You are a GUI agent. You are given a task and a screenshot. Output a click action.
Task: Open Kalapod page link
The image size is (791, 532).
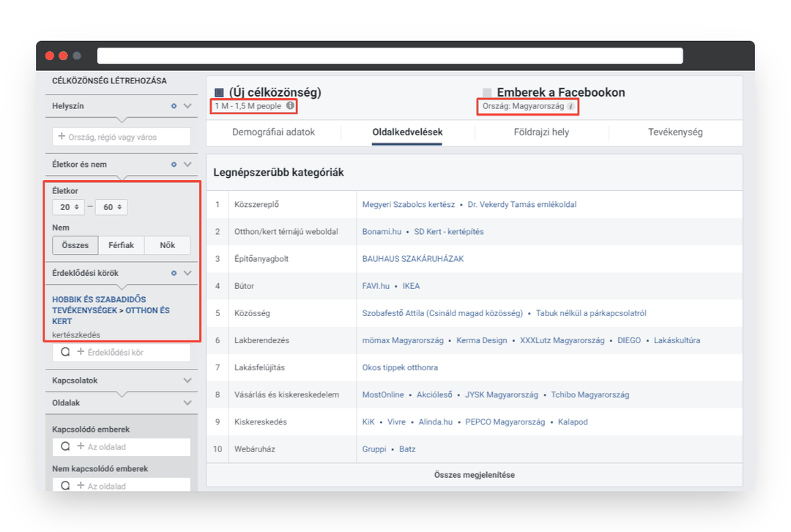click(573, 422)
